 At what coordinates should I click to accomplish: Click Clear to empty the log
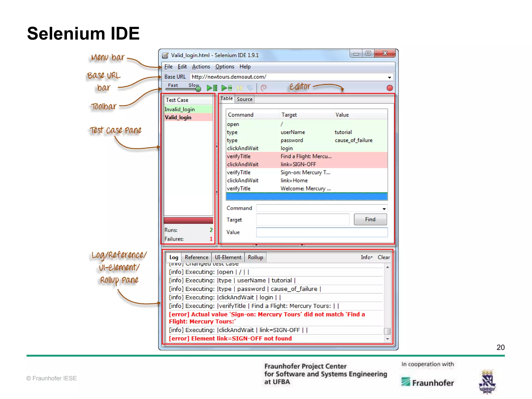pyautogui.click(x=384, y=257)
